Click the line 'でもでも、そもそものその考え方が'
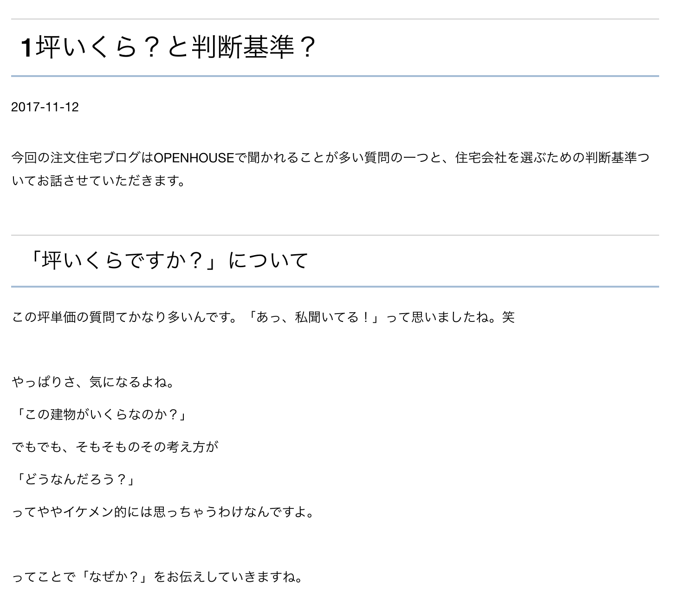This screenshot has width=674, height=616. click(x=115, y=447)
